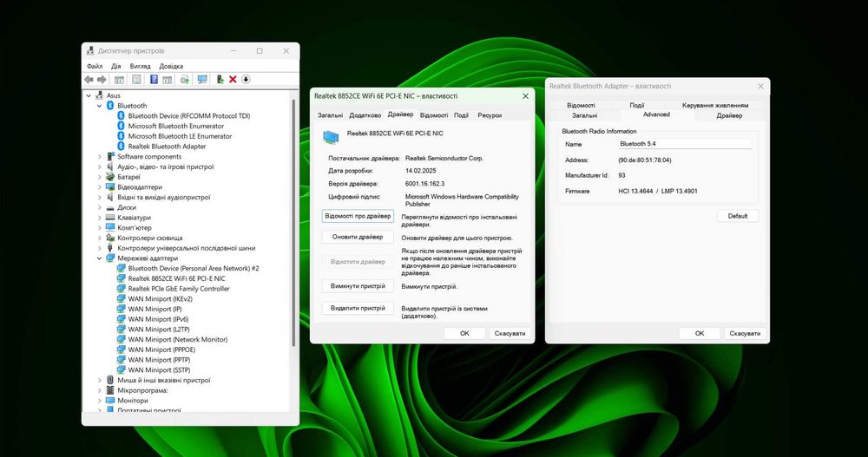Click the Name field showing Bluetooth 5.4
This screenshot has height=457, width=868.
[685, 144]
